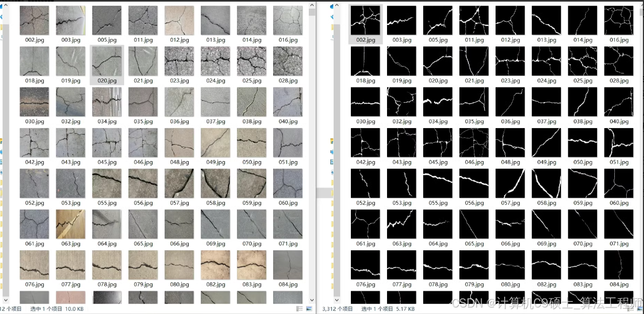The height and width of the screenshot is (314, 644).
Task: Pick asphalt photo 028.jpg
Action: tap(288, 61)
